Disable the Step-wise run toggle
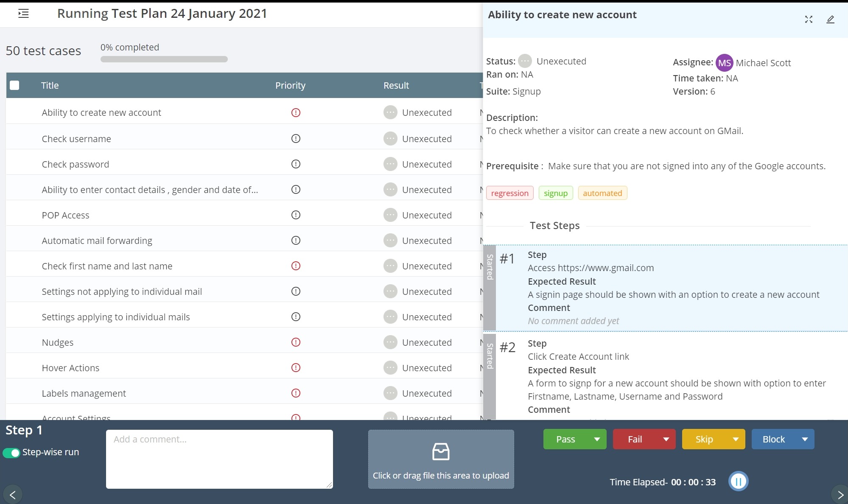Image resolution: width=848 pixels, height=504 pixels. (12, 453)
